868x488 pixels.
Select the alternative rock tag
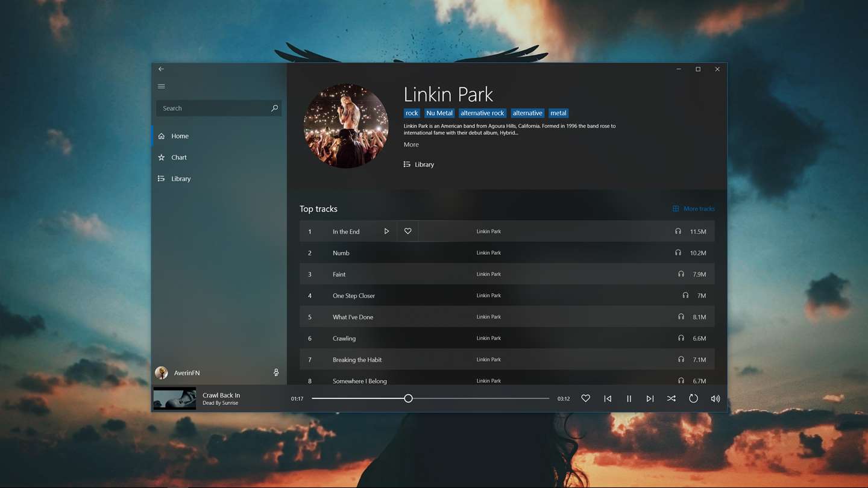(482, 113)
